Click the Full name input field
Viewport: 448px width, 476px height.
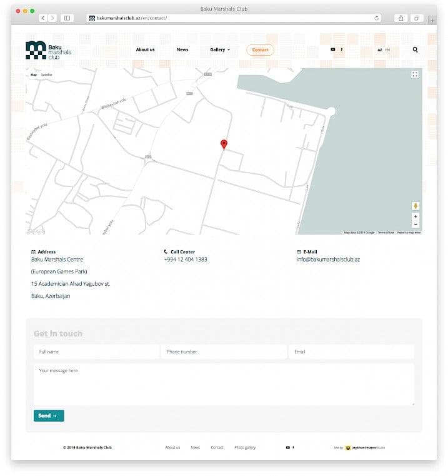point(96,352)
